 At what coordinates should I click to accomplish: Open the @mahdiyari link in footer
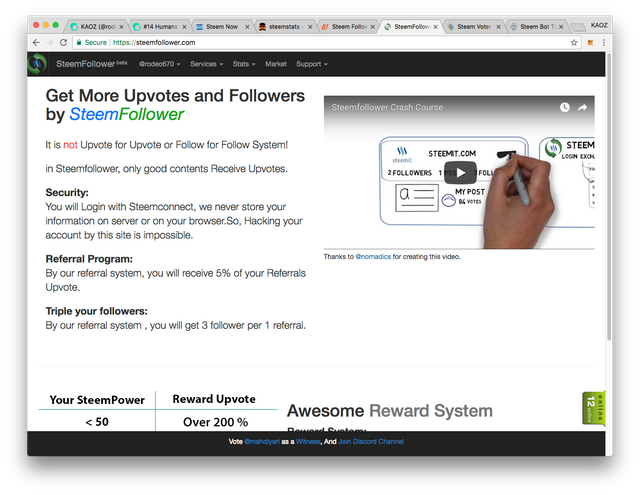click(262, 442)
